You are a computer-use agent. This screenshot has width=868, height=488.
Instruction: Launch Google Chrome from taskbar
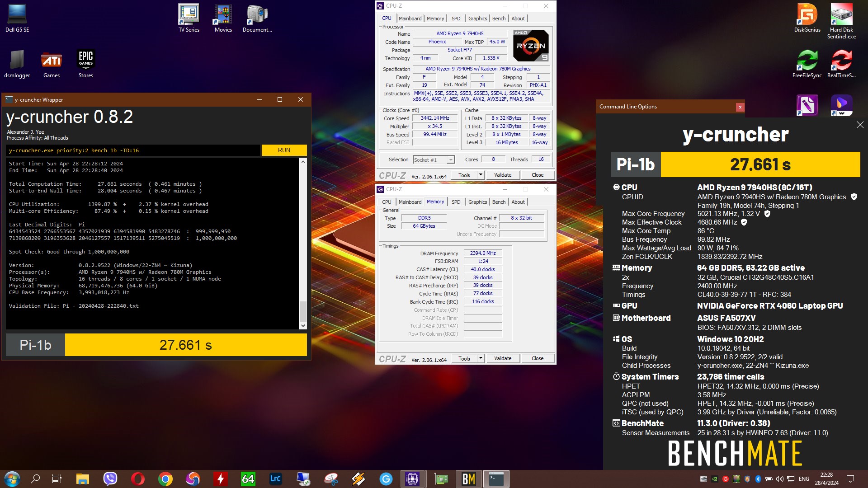165,479
